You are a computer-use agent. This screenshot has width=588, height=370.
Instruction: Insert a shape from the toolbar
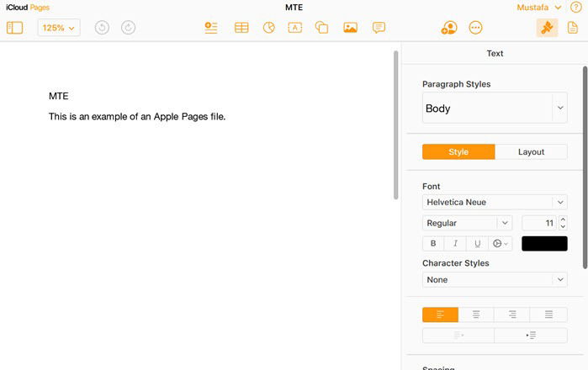[321, 28]
